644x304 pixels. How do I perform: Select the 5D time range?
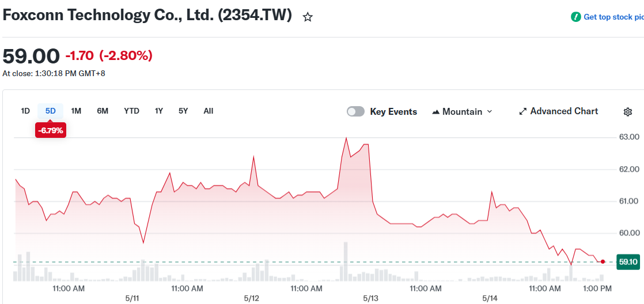point(51,111)
